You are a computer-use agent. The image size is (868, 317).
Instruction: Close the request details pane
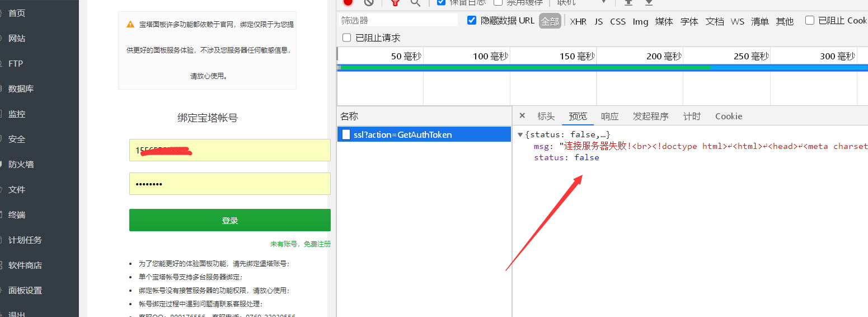point(522,116)
